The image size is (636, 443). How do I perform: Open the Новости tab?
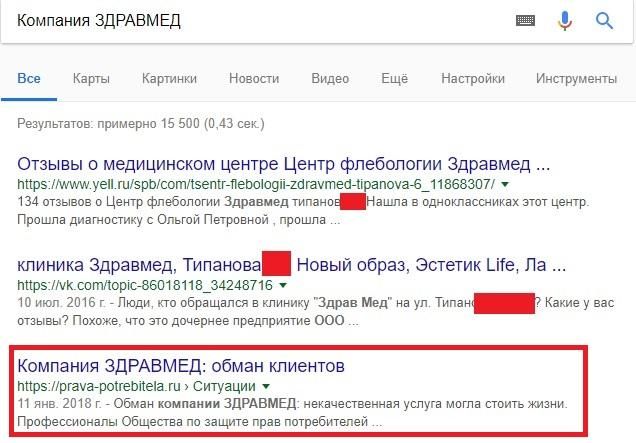click(254, 78)
